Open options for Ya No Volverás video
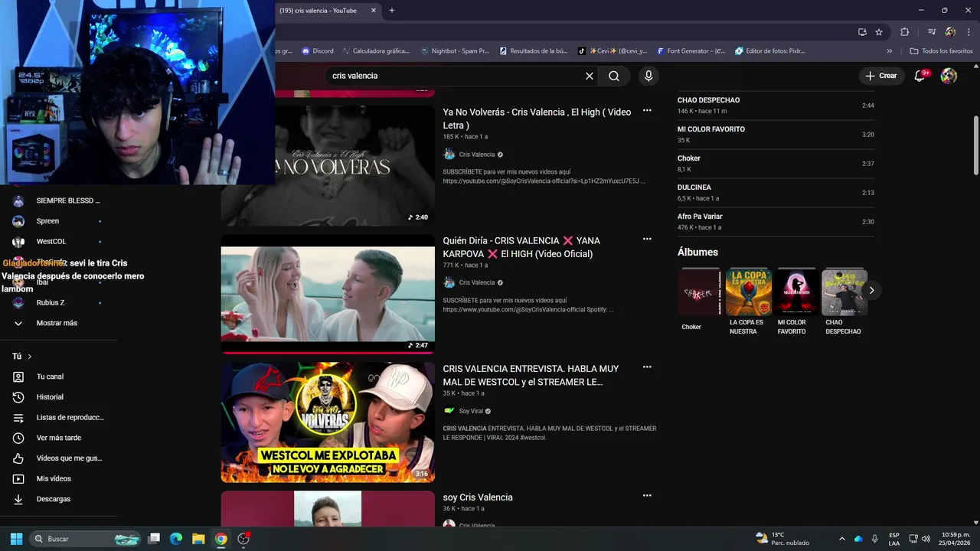Image resolution: width=980 pixels, height=551 pixels. click(647, 111)
